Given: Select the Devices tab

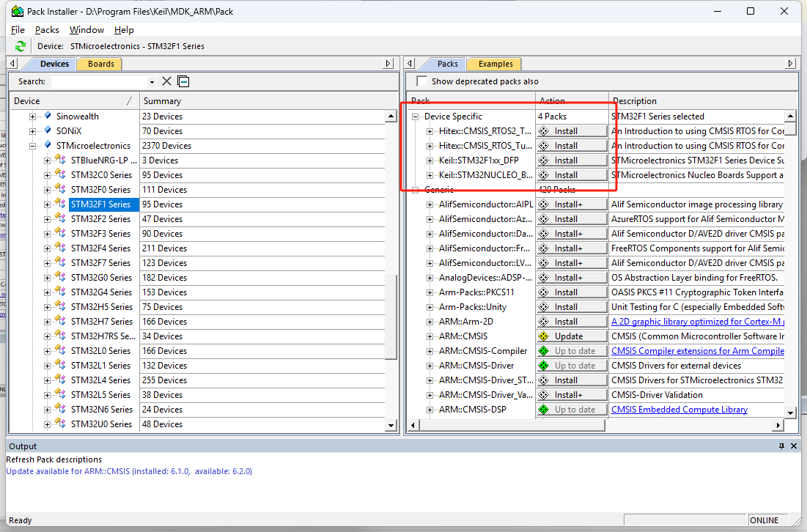Looking at the screenshot, I should click(54, 64).
